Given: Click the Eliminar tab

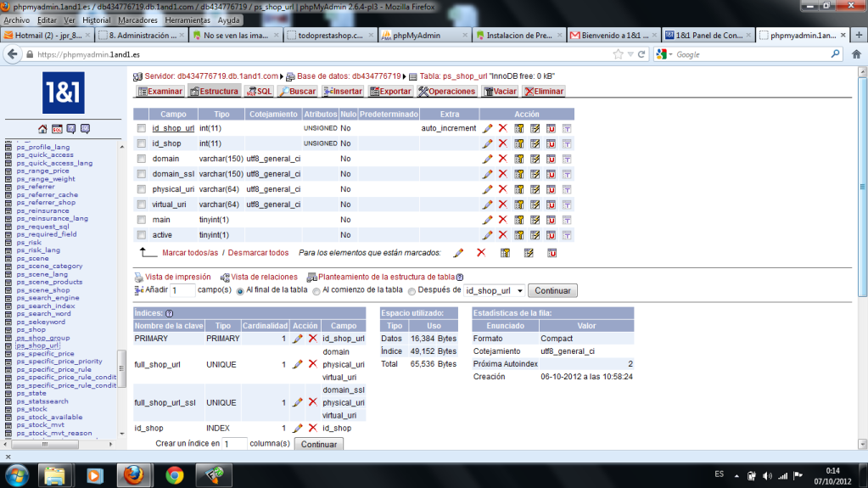Looking at the screenshot, I should [x=544, y=92].
